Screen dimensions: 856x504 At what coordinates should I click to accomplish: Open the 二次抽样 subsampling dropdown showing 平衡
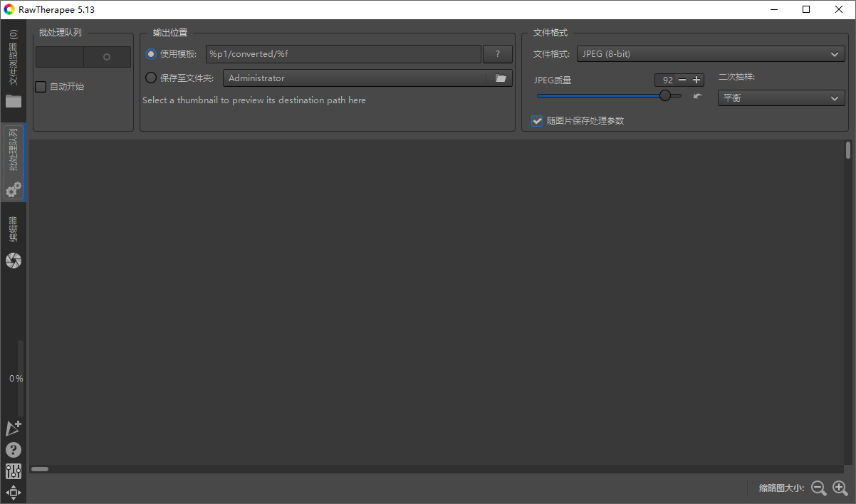781,98
